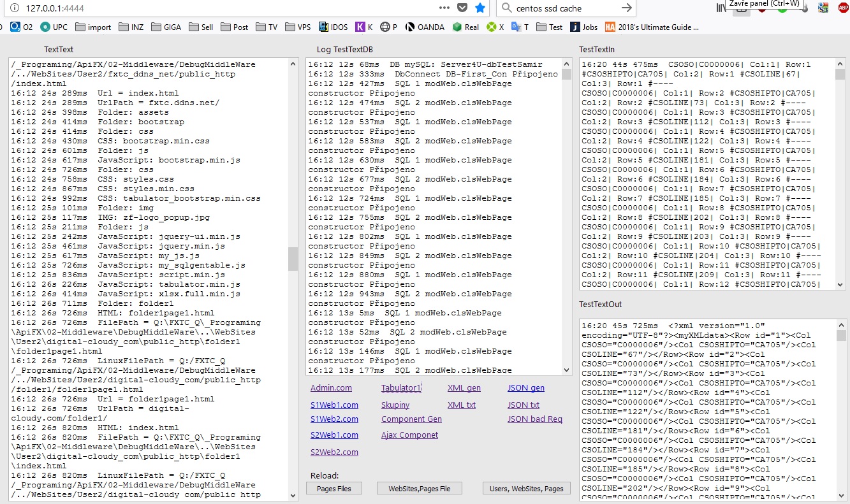Click the red ABP extension icon
This screenshot has width=850, height=504.
[843, 8]
